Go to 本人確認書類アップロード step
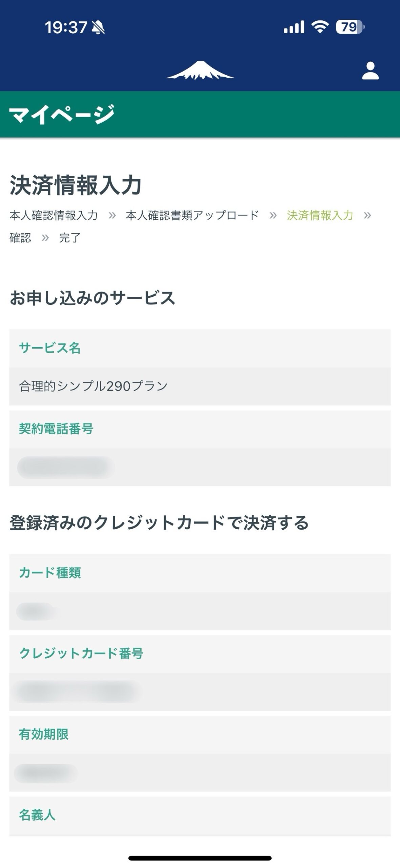This screenshot has width=400, height=868. tap(192, 215)
